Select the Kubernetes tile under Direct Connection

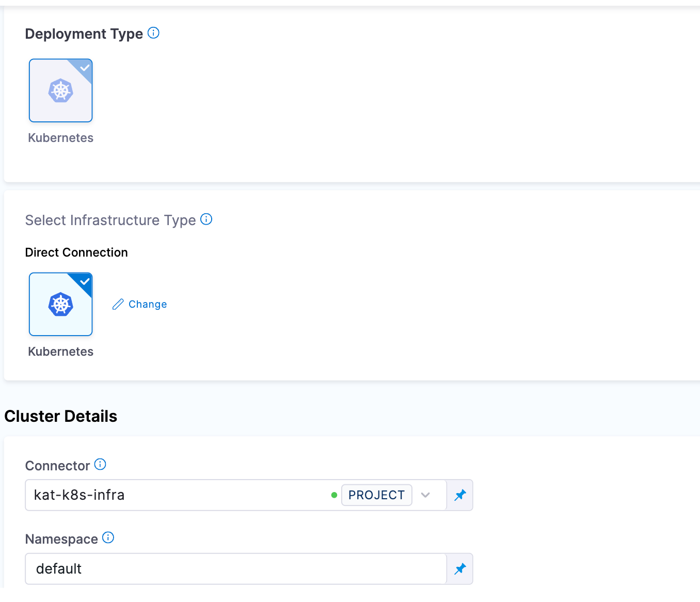tap(60, 305)
